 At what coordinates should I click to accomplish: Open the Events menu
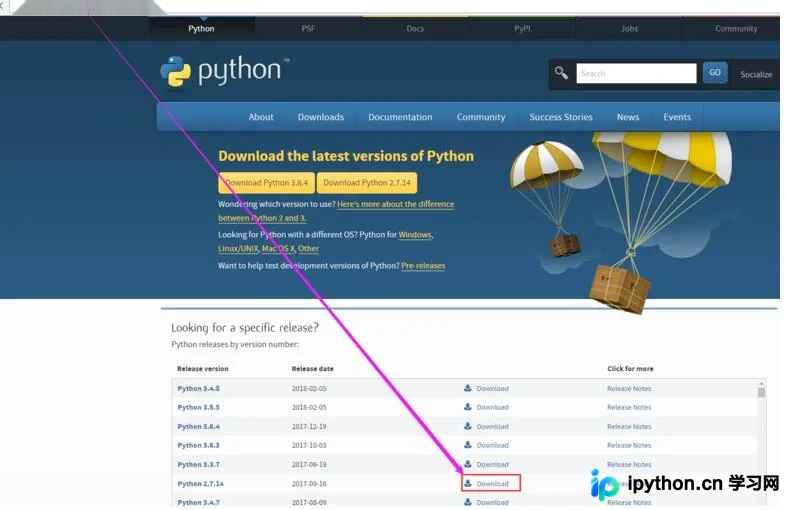click(677, 117)
